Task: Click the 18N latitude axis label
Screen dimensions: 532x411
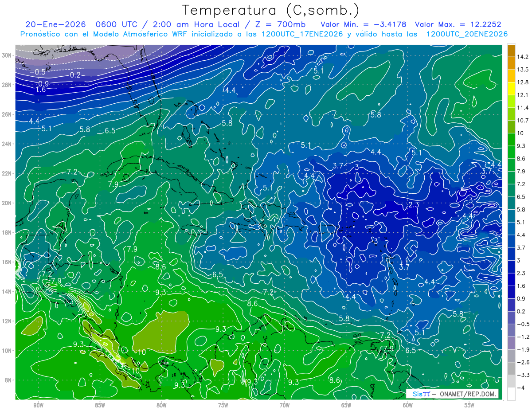Action: 8,232
